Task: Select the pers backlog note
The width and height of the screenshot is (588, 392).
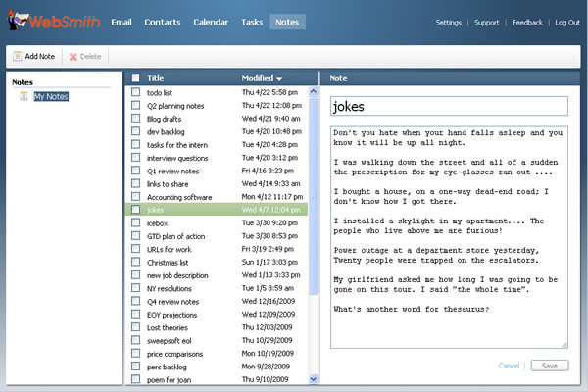Action: click(x=167, y=367)
